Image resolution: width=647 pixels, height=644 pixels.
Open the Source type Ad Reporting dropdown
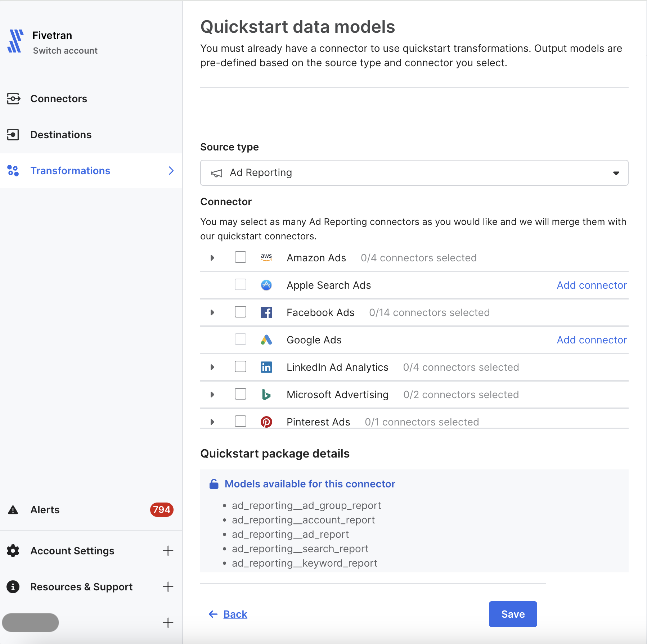pyautogui.click(x=414, y=173)
